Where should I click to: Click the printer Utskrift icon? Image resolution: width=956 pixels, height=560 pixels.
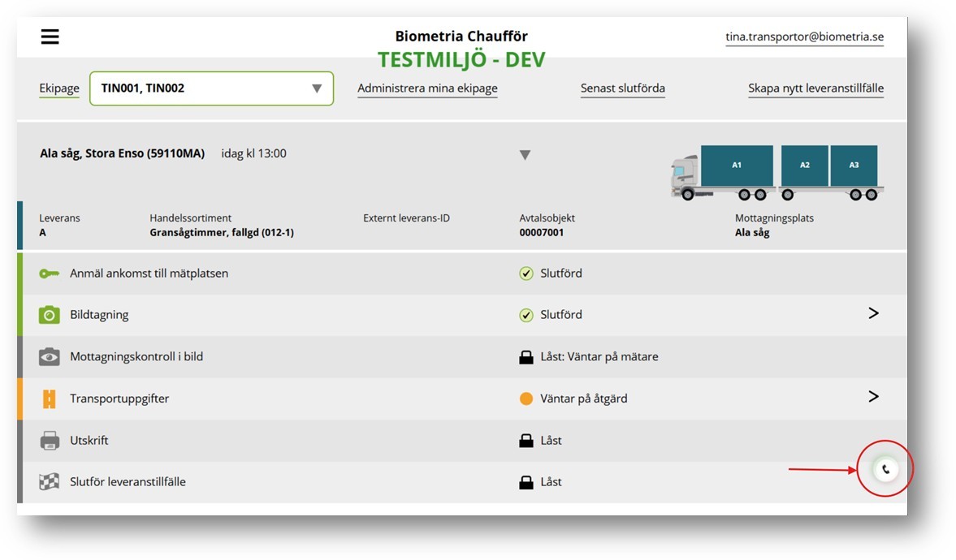pyautogui.click(x=50, y=441)
